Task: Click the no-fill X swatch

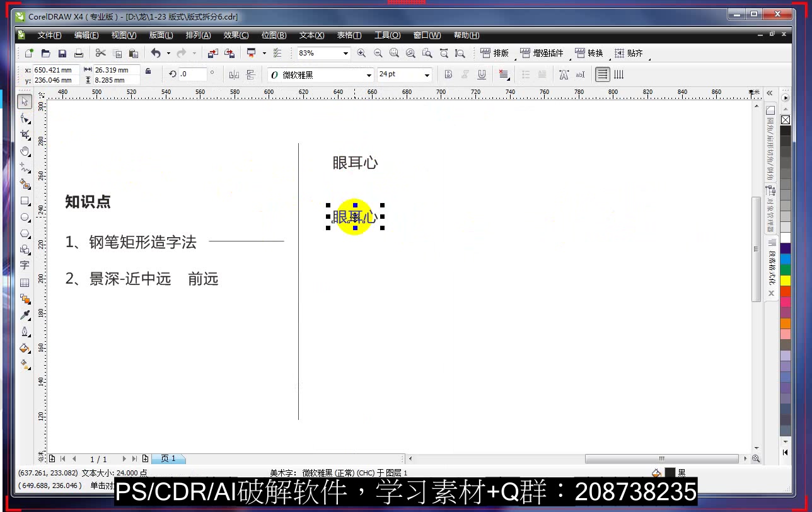Action: point(786,120)
